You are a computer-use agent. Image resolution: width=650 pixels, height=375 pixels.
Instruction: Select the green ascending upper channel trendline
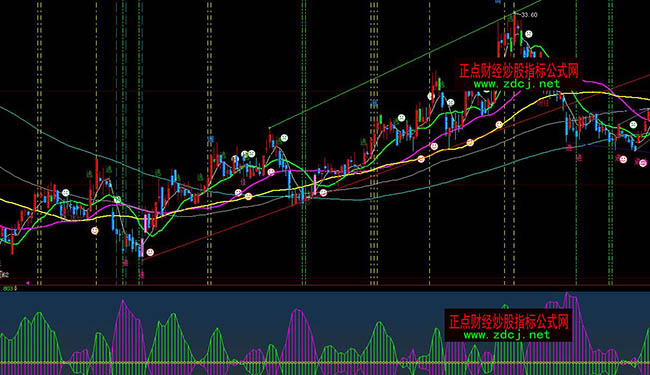(405, 64)
